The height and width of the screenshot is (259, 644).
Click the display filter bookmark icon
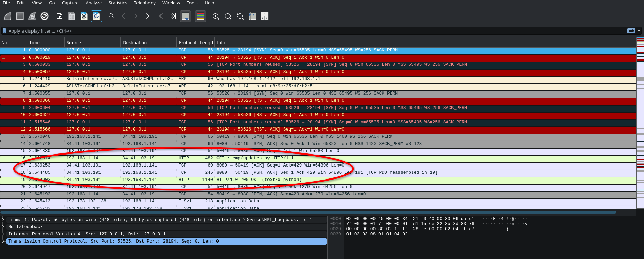tap(4, 31)
